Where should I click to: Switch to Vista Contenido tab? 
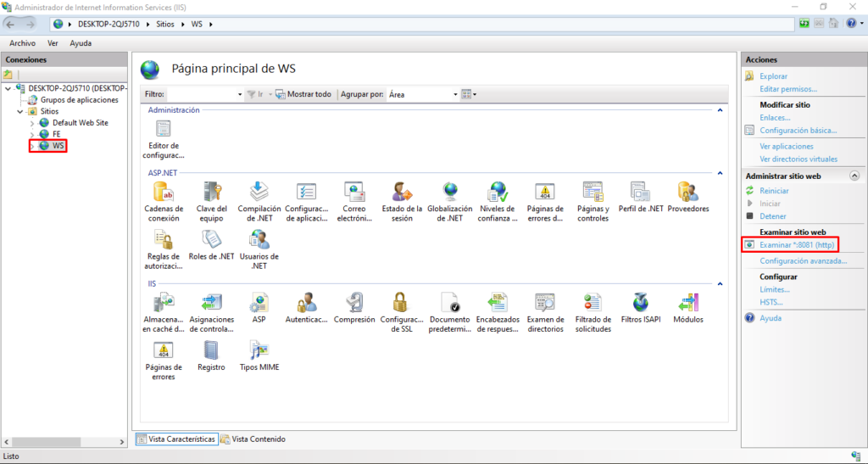click(x=253, y=439)
